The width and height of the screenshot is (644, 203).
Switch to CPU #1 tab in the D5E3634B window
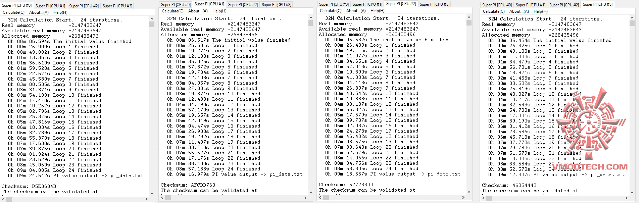click(x=50, y=6)
